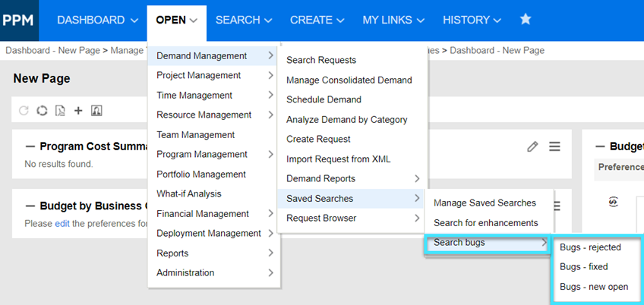Open the CREATE dropdown menu
Screen dimensions: 644x305
coord(317,20)
